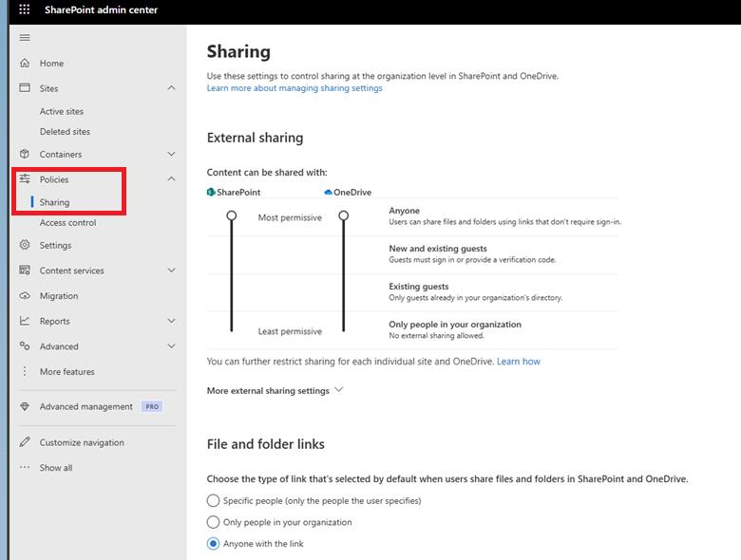
Task: Open the app launcher waffle icon
Action: (x=25, y=9)
